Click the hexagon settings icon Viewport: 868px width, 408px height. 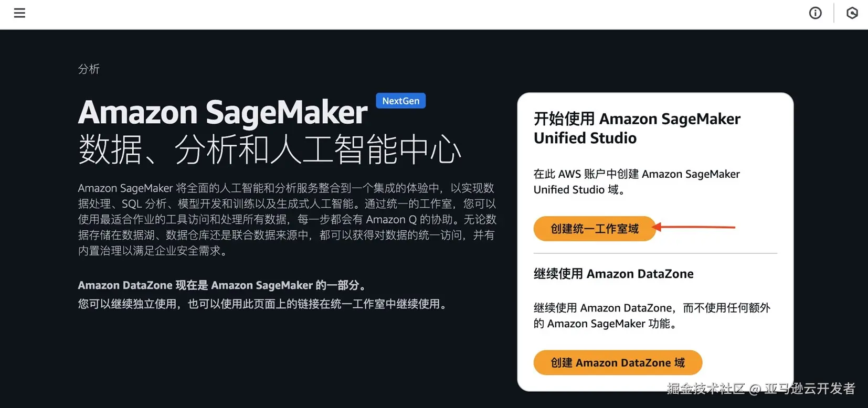(852, 13)
